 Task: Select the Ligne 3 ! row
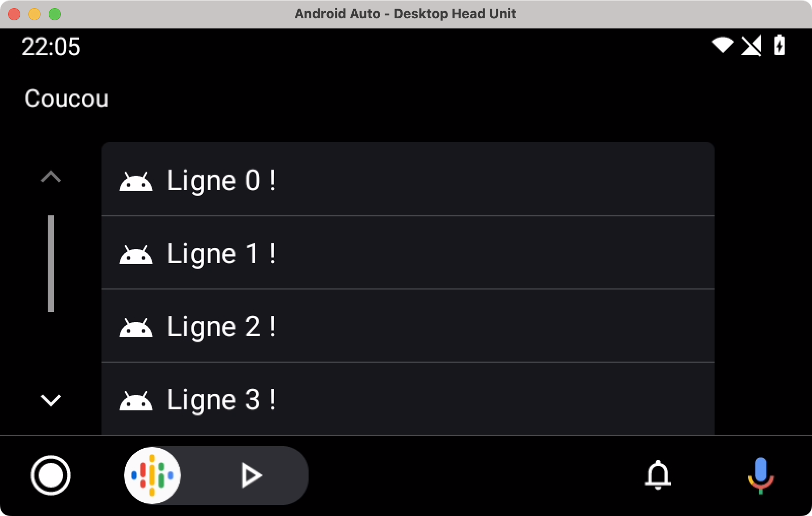(x=408, y=399)
